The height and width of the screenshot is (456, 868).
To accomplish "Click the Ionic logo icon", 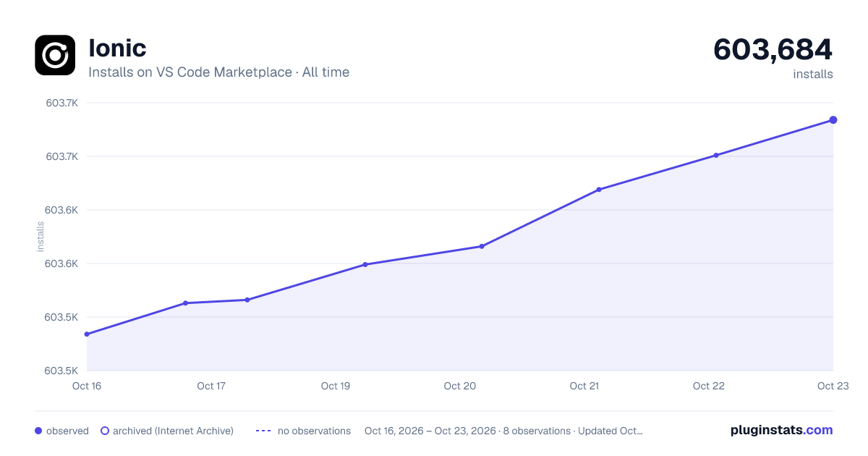I will (55, 55).
